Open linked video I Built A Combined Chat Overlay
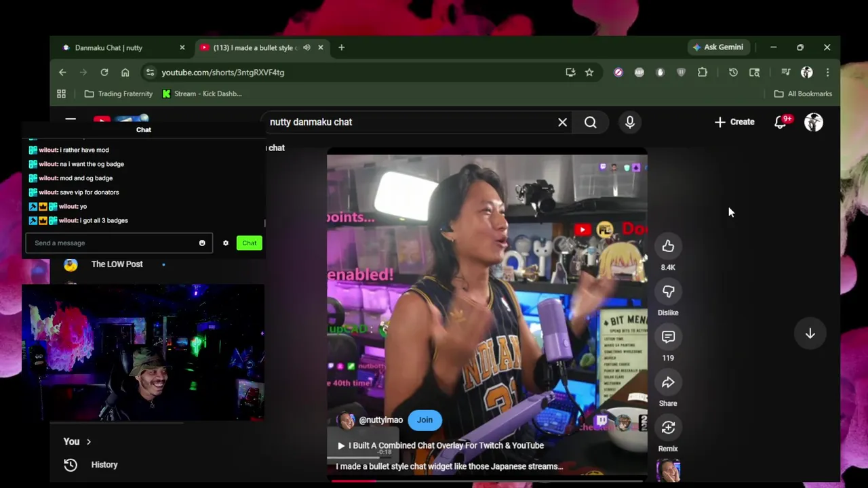 click(x=441, y=445)
